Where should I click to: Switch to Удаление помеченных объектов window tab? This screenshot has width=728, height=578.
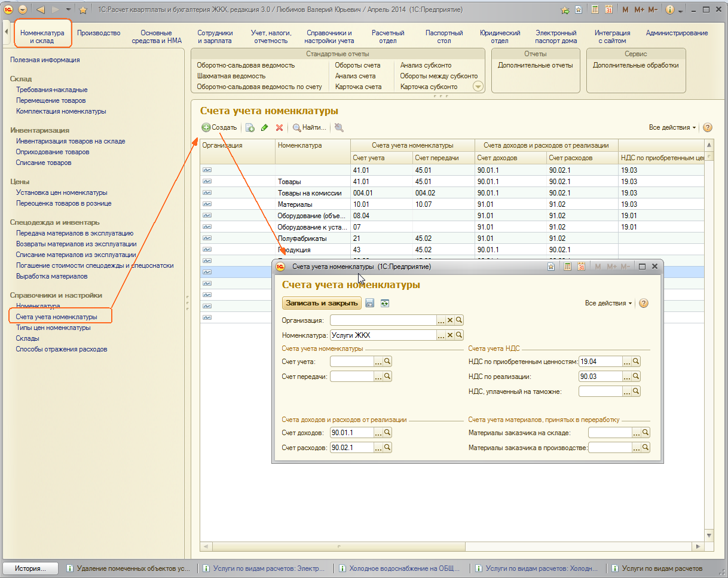coord(129,568)
